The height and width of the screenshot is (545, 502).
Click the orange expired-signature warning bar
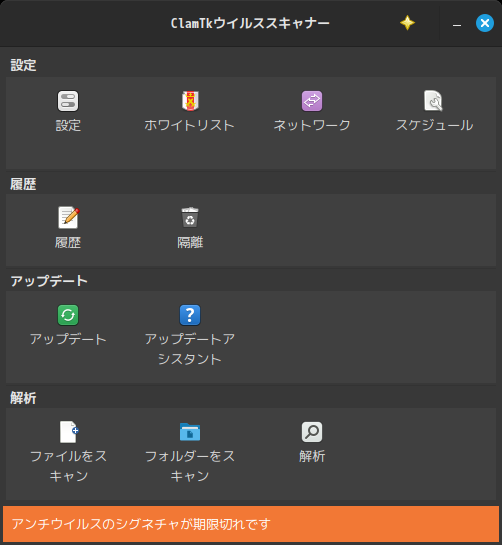point(251,524)
